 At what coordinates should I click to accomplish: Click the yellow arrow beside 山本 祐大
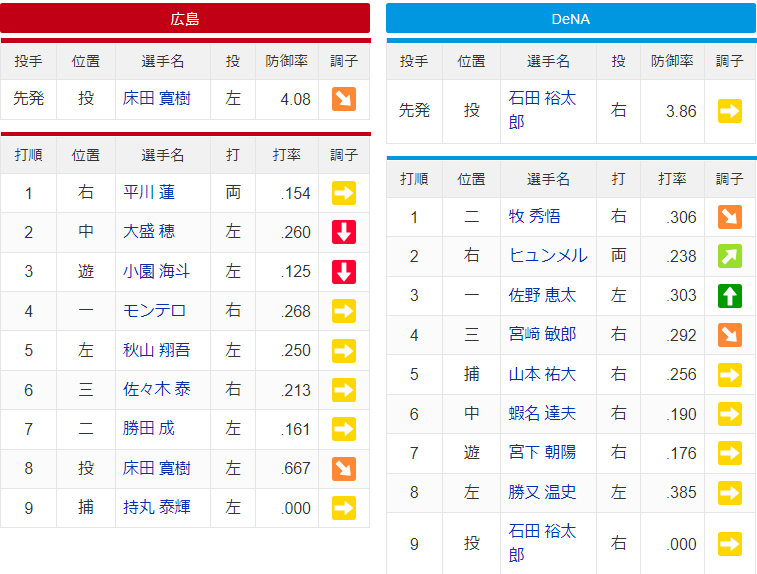[729, 374]
